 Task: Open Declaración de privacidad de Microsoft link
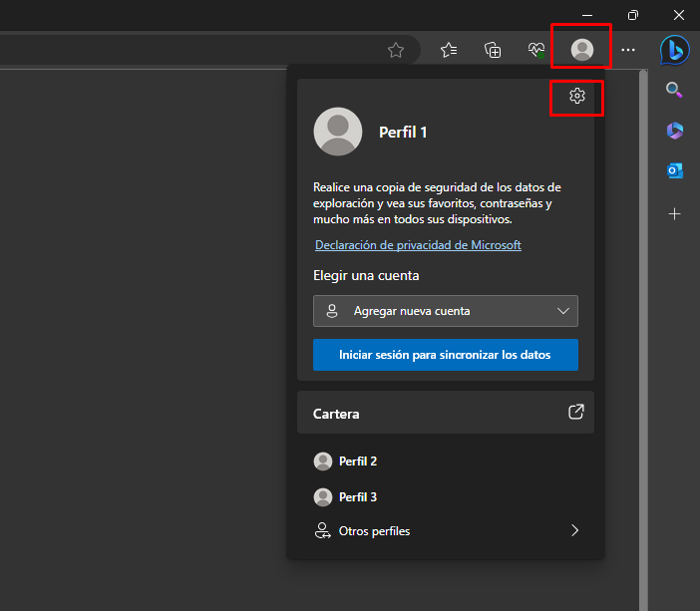pos(418,245)
